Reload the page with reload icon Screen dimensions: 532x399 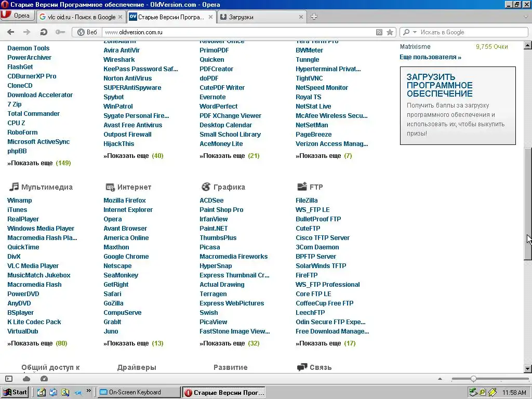click(x=44, y=32)
